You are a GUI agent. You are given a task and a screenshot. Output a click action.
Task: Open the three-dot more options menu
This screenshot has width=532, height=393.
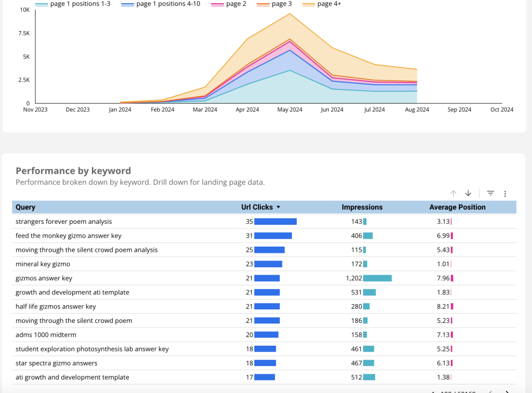505,194
